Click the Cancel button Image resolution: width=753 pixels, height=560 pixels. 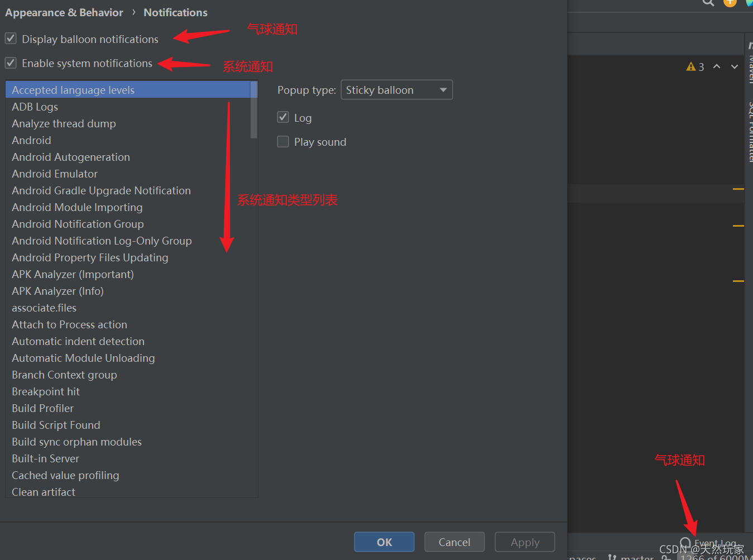coord(454,542)
